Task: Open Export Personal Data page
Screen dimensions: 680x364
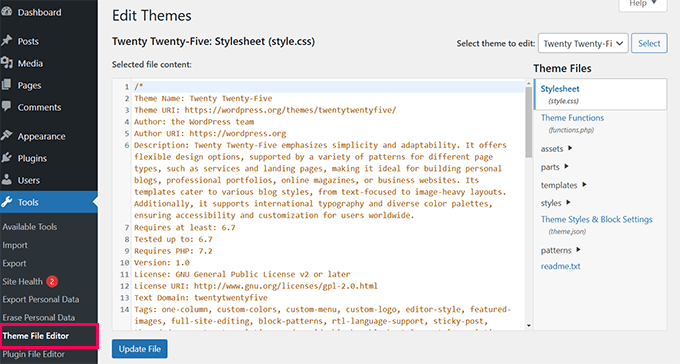Action: click(41, 299)
